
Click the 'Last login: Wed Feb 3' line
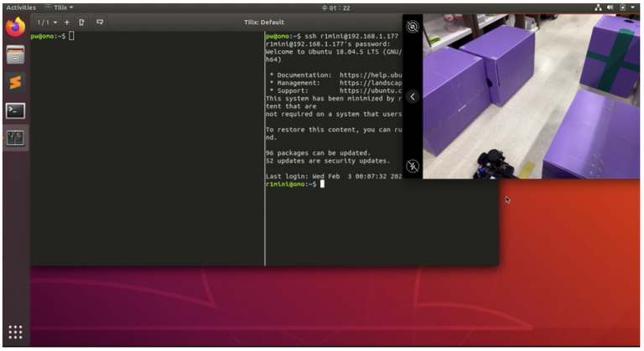point(334,177)
